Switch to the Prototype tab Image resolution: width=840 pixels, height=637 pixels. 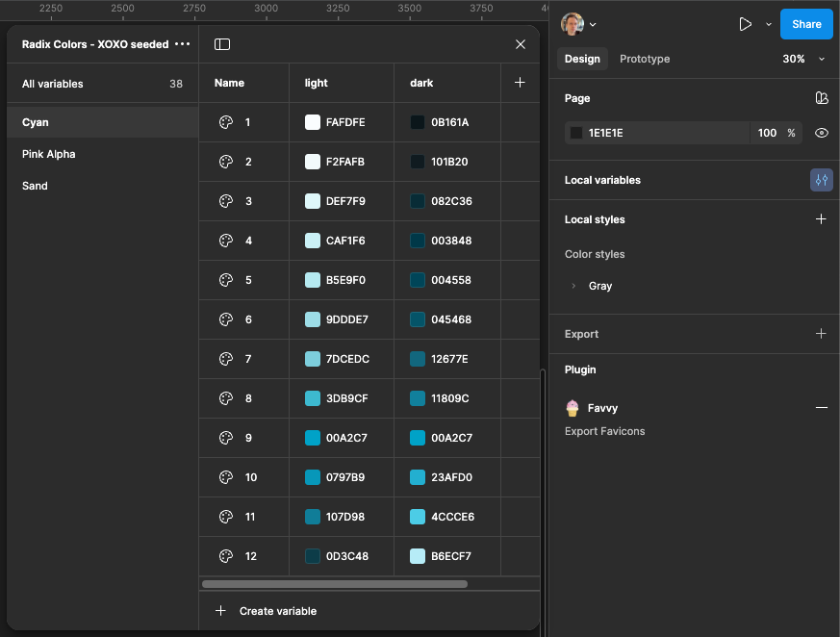click(644, 59)
